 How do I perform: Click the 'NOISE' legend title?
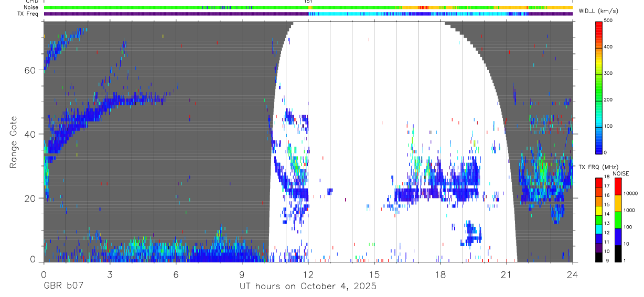pyautogui.click(x=620, y=173)
